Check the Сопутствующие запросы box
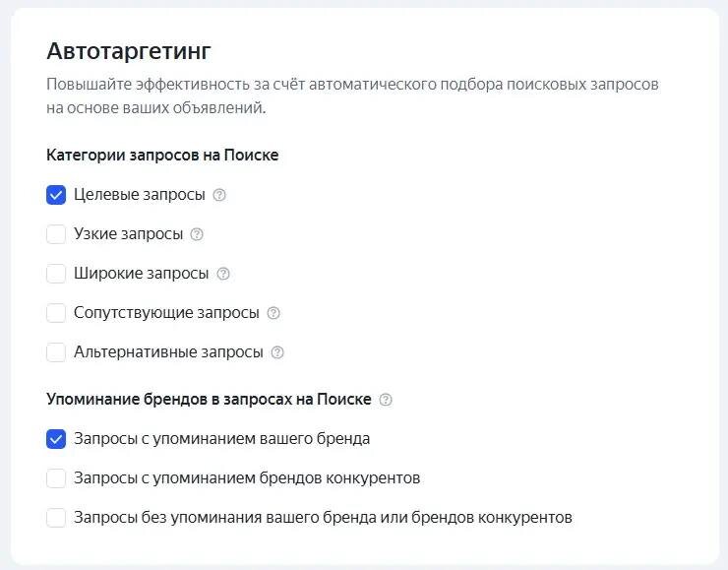 (56, 313)
